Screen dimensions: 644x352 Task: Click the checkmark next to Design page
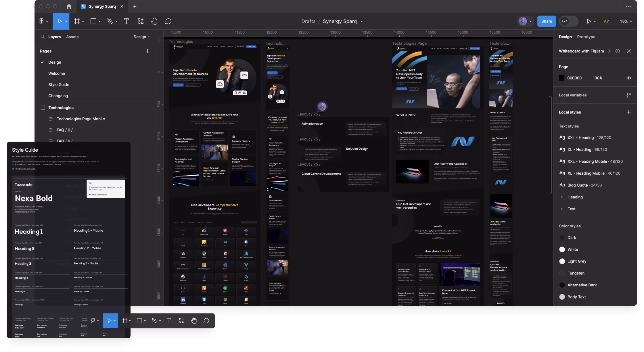[x=42, y=62]
